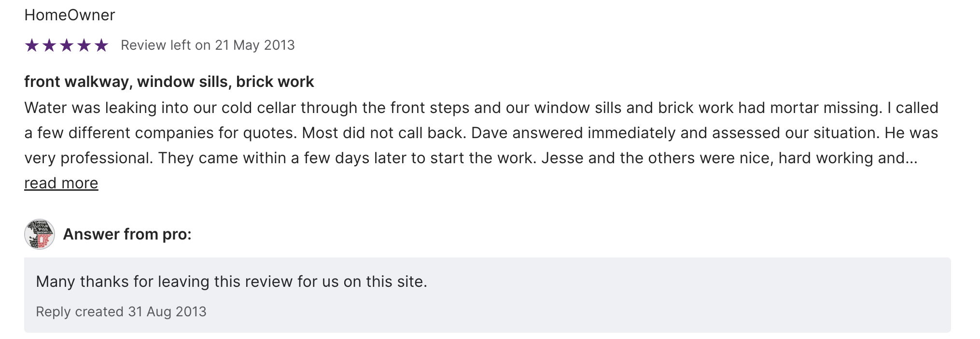
Task: Click the first purple rating star
Action: (x=32, y=45)
